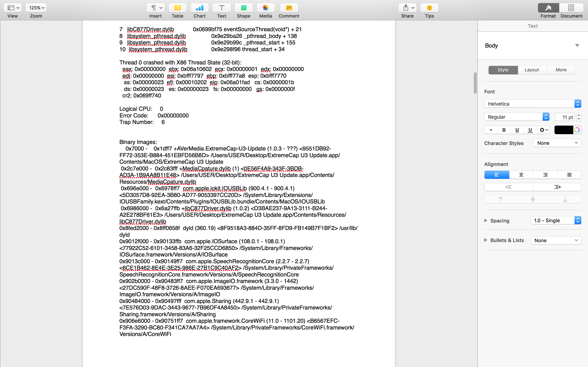588x367 pixels.
Task: Click the increase indent button
Action: [x=557, y=187]
